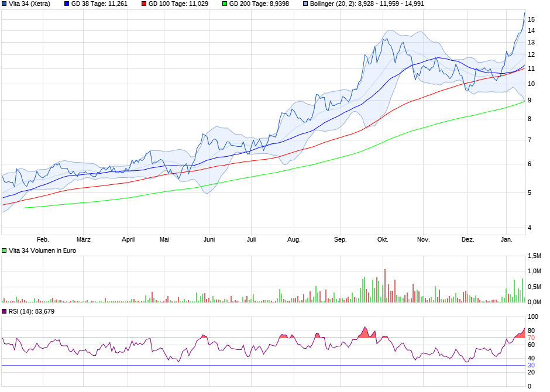Click the blue GD 38 Tage square icon
The image size is (550, 392).
[x=66, y=5]
